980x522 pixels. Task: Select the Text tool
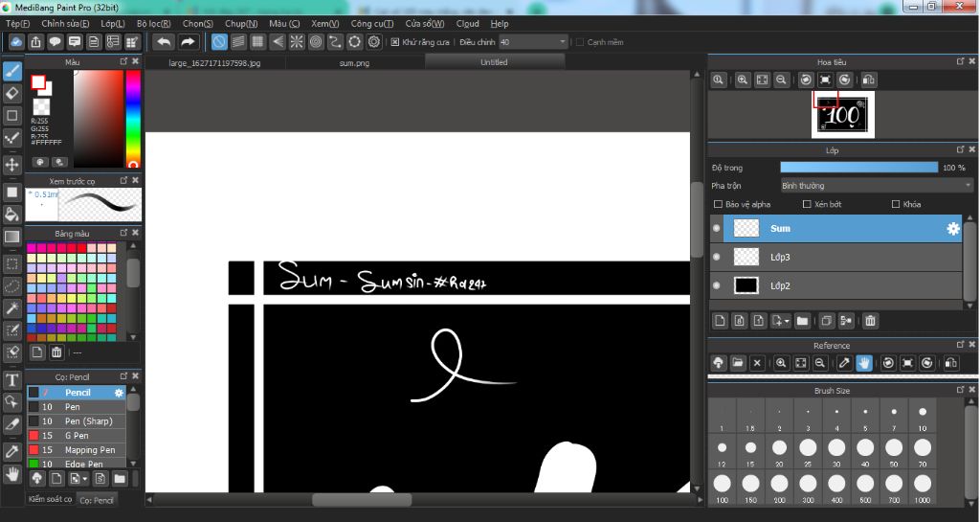(11, 379)
